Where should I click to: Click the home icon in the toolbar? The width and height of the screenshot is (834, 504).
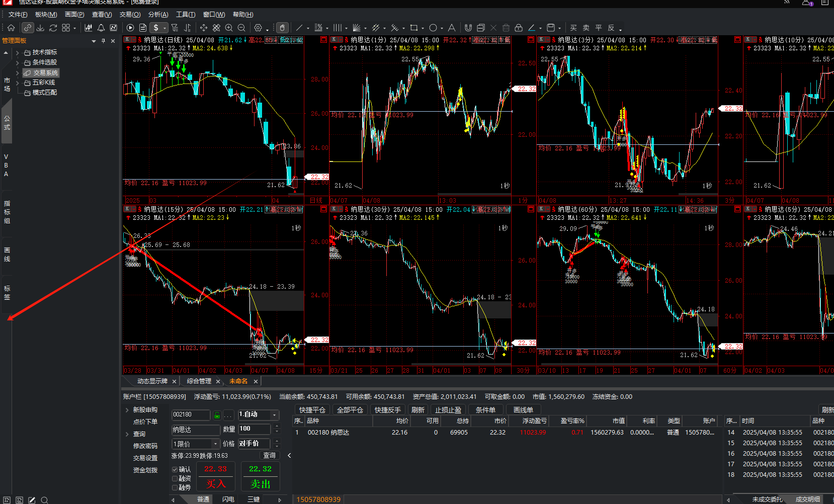click(11, 28)
